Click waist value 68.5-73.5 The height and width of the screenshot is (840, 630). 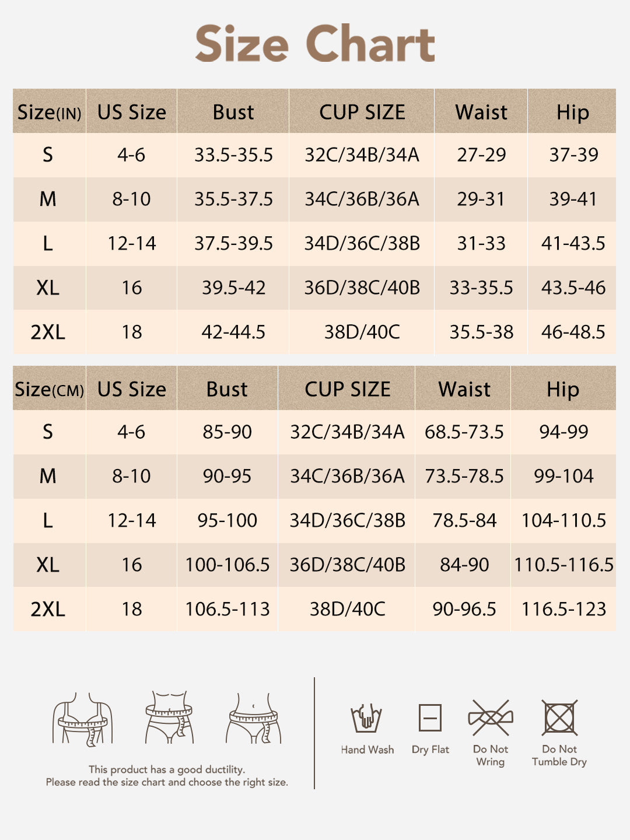click(464, 432)
